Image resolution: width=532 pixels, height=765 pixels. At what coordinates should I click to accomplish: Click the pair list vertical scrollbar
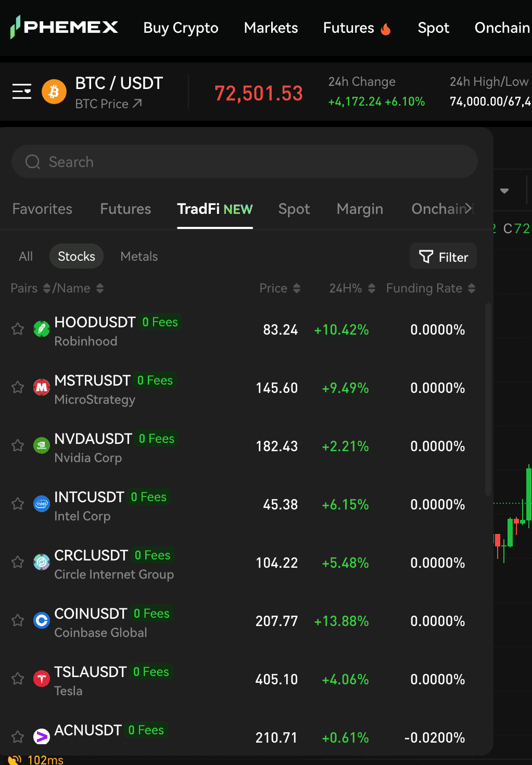(488, 400)
